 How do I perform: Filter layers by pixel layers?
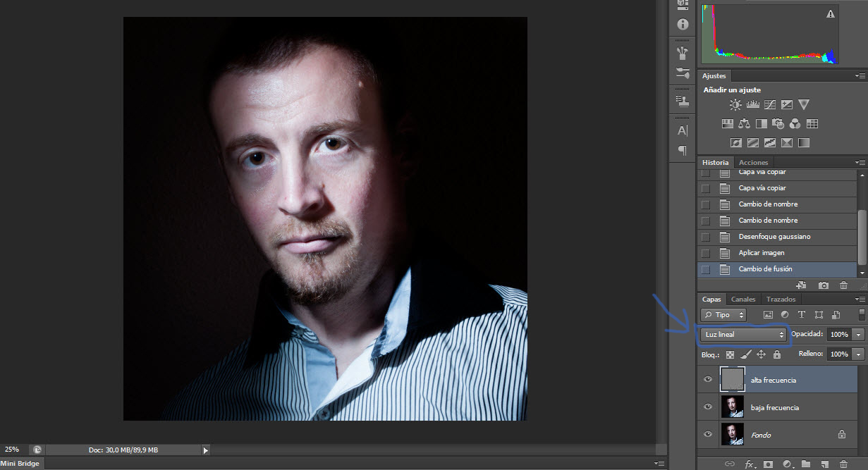click(x=768, y=315)
